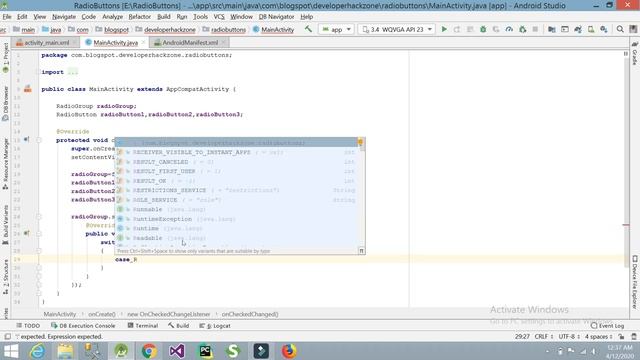Open PyCharm from the taskbar
This screenshot has width=640, height=360.
click(205, 351)
